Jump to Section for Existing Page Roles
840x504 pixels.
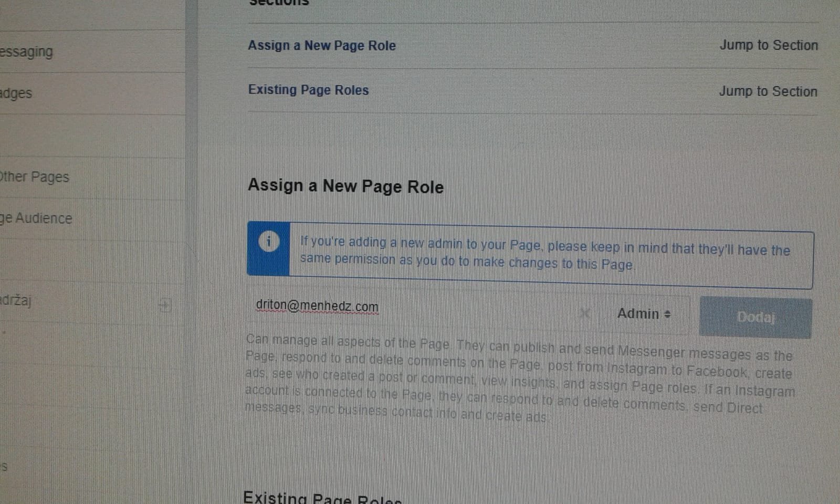click(768, 92)
